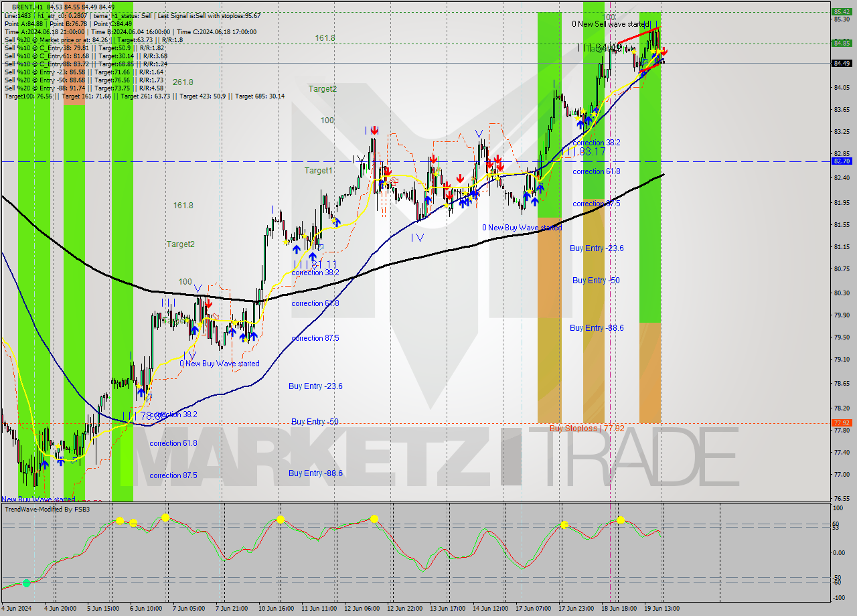Click the 77.00 value on price scale
The image size is (857, 616).
tap(840, 474)
